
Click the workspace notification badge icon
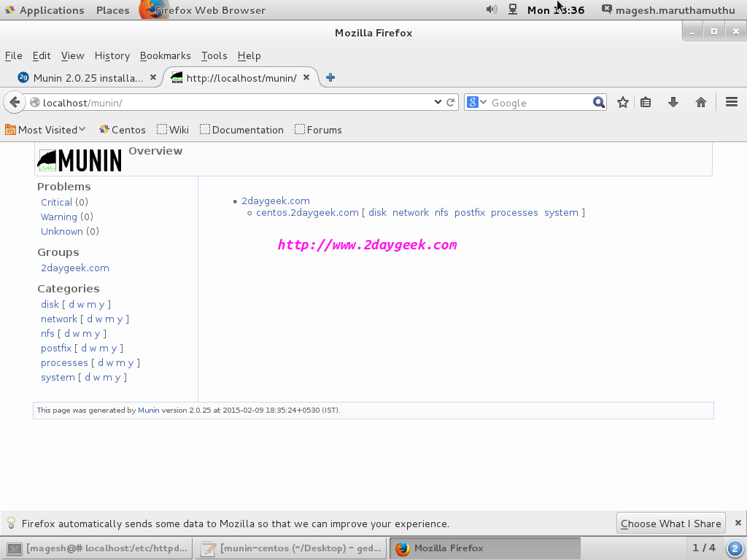735,548
